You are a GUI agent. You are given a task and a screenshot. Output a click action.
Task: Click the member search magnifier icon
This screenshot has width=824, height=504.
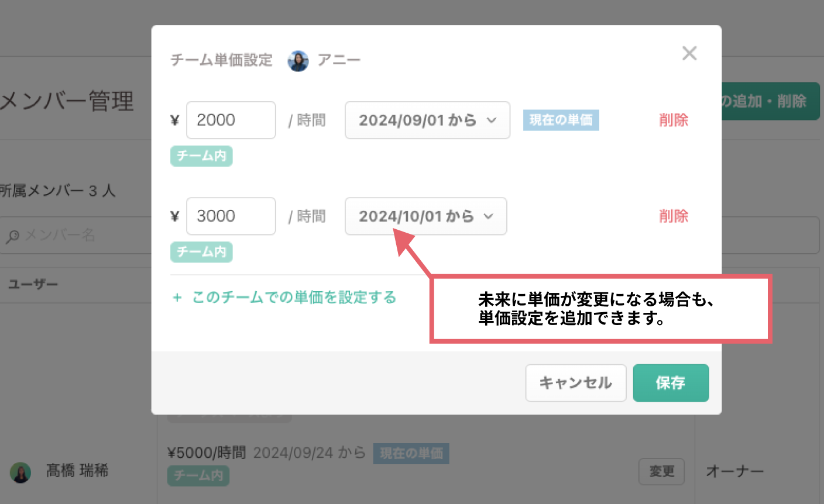coord(12,236)
